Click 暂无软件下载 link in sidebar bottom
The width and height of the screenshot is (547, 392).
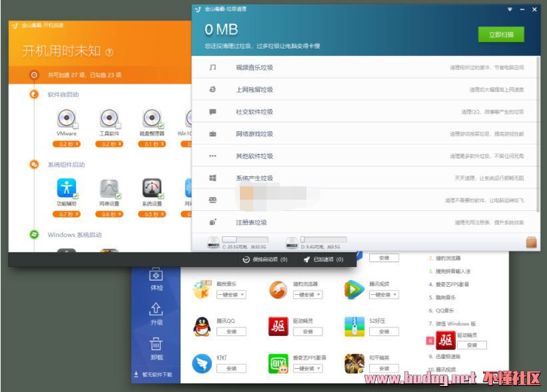(x=153, y=375)
